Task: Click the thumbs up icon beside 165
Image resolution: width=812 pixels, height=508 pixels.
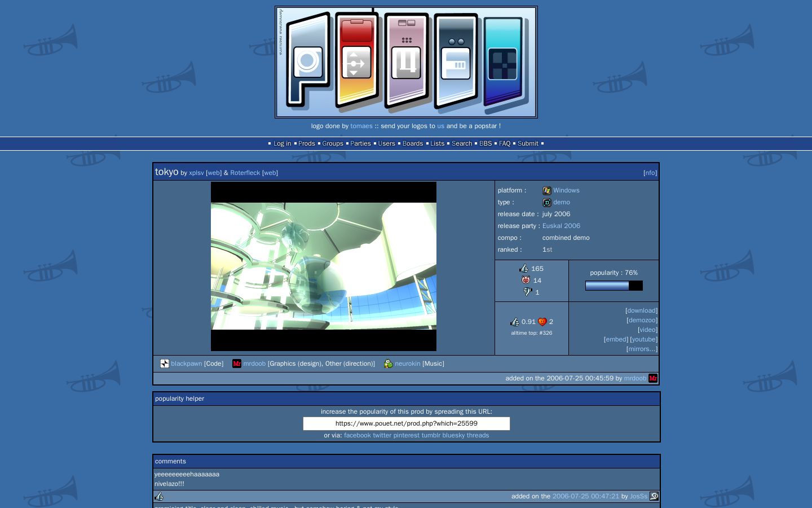Action: 524,269
